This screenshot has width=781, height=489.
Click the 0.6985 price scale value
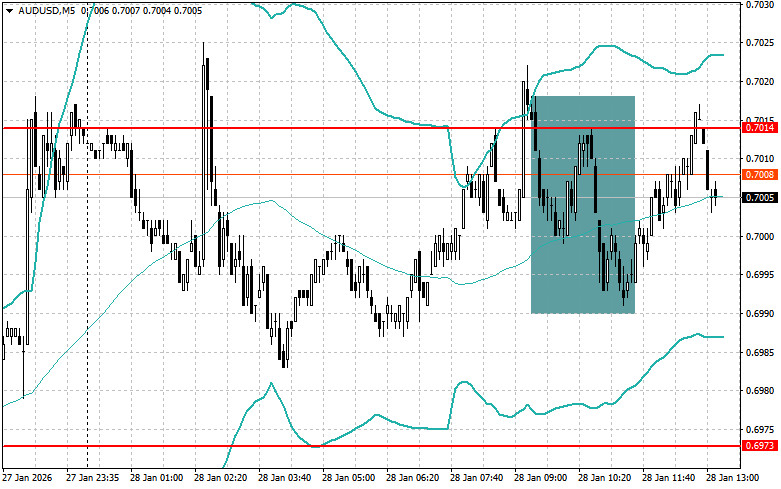pyautogui.click(x=760, y=353)
